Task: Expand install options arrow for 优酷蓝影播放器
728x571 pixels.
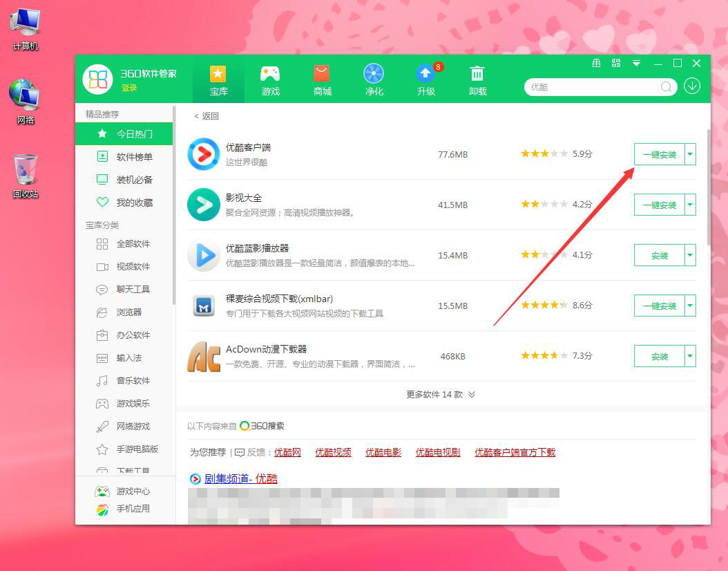Action: pyautogui.click(x=691, y=255)
